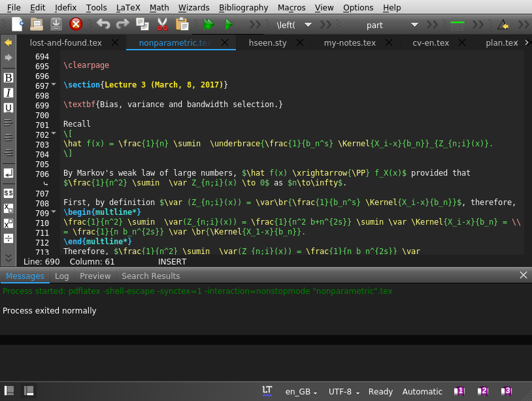Open the Bibliography menu
532x401 pixels.
point(243,7)
